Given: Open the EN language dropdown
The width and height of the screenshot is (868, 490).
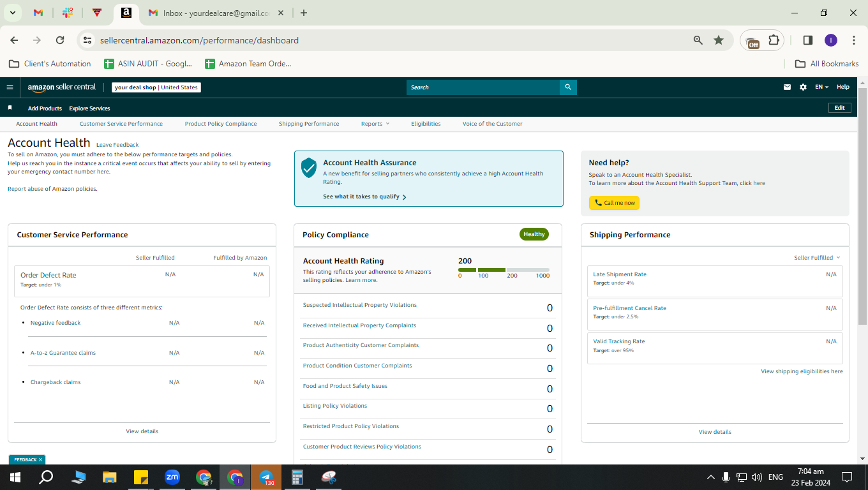Looking at the screenshot, I should (821, 87).
